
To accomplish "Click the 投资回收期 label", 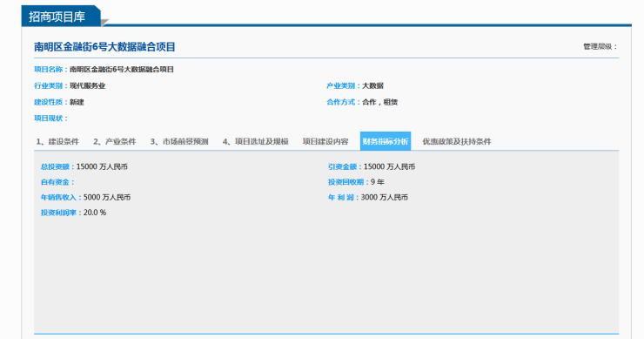I will (349, 182).
